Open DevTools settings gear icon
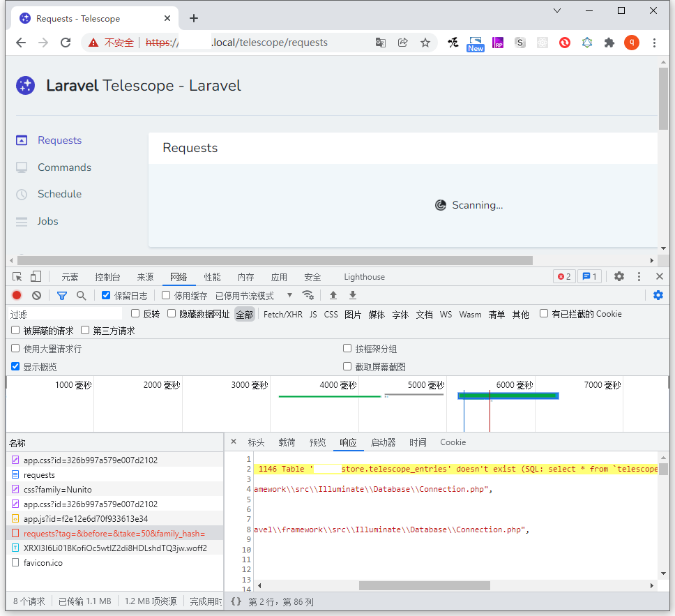The image size is (675, 616). [x=619, y=277]
